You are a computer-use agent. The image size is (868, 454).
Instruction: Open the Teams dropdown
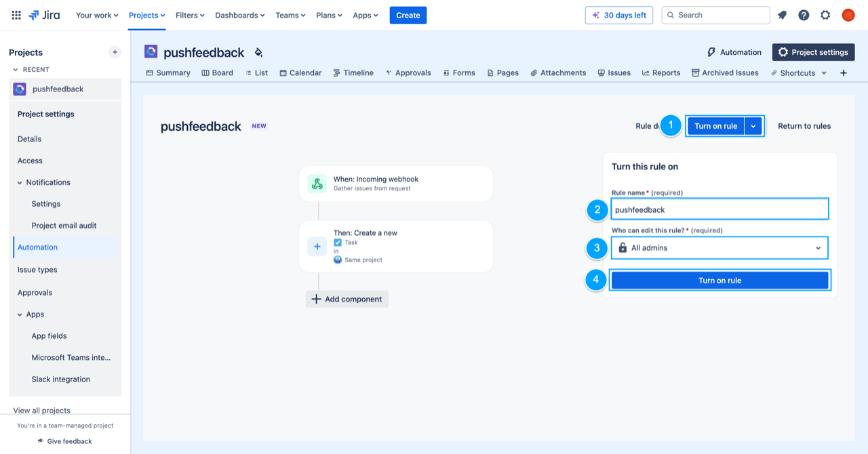click(290, 15)
